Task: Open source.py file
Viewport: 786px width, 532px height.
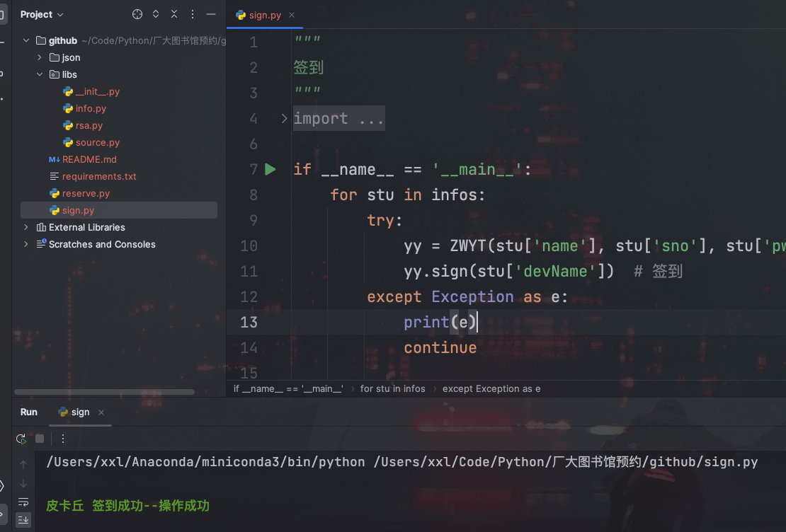Action: pos(91,143)
